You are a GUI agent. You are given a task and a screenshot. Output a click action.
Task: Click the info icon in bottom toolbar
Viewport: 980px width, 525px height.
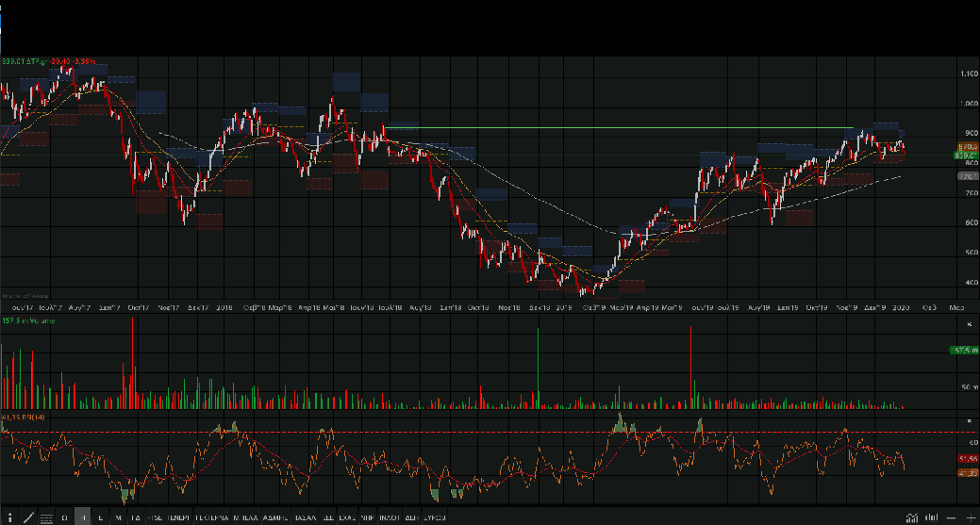tap(9, 517)
